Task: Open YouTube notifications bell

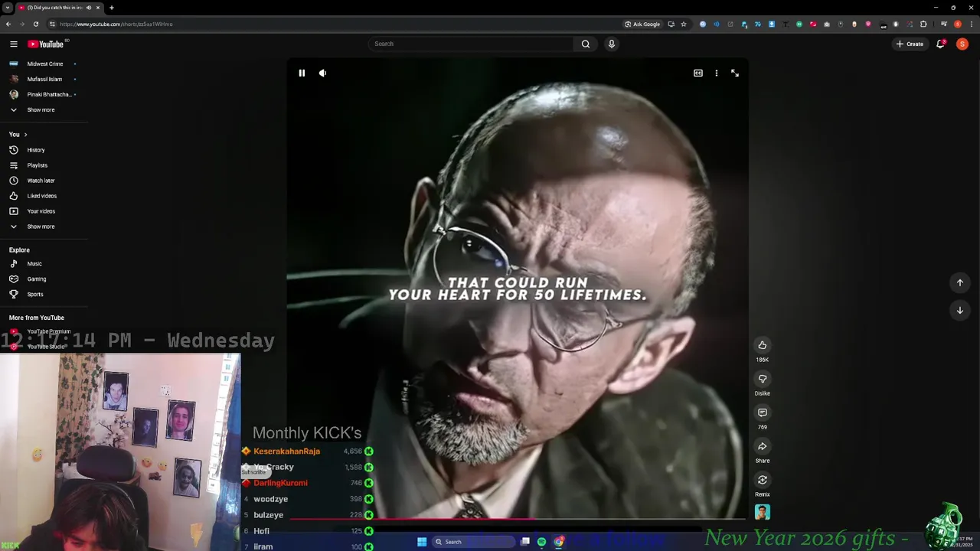Action: [941, 44]
